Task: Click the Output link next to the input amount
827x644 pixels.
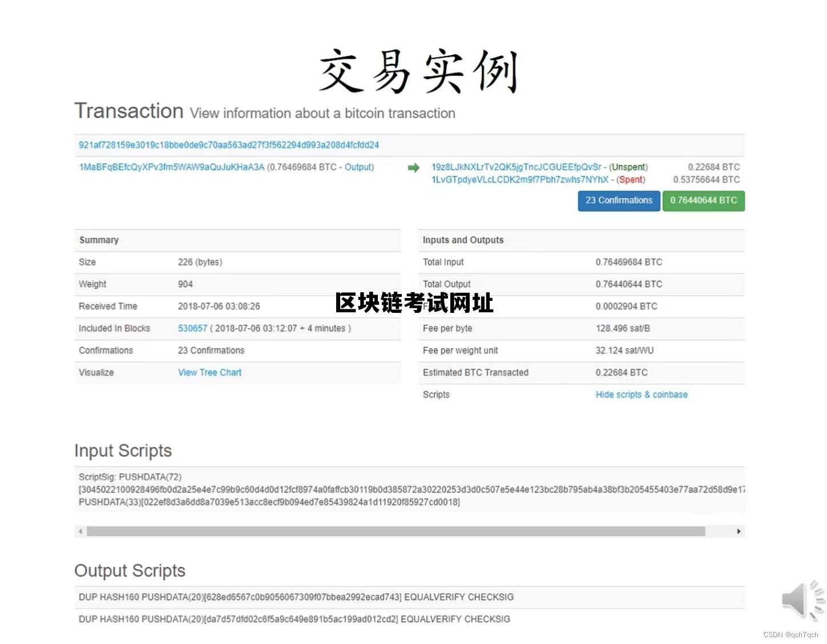Action: click(358, 167)
